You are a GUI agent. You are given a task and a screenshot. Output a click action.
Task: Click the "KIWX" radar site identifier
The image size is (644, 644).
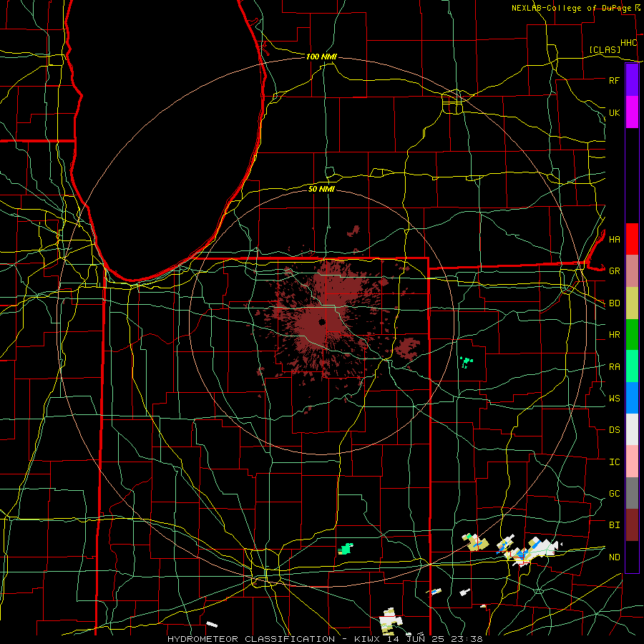367,639
